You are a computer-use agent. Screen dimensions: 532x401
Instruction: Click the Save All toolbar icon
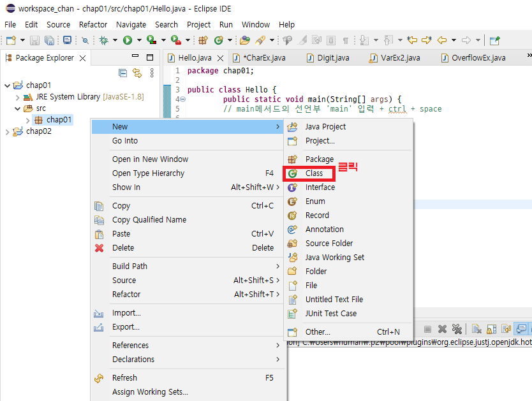click(x=50, y=40)
